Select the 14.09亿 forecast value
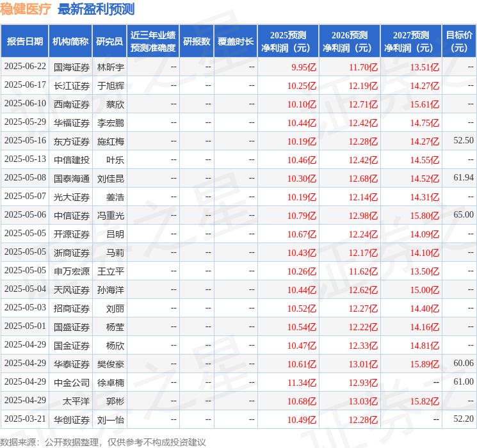The height and width of the screenshot is (448, 477). coord(424,234)
